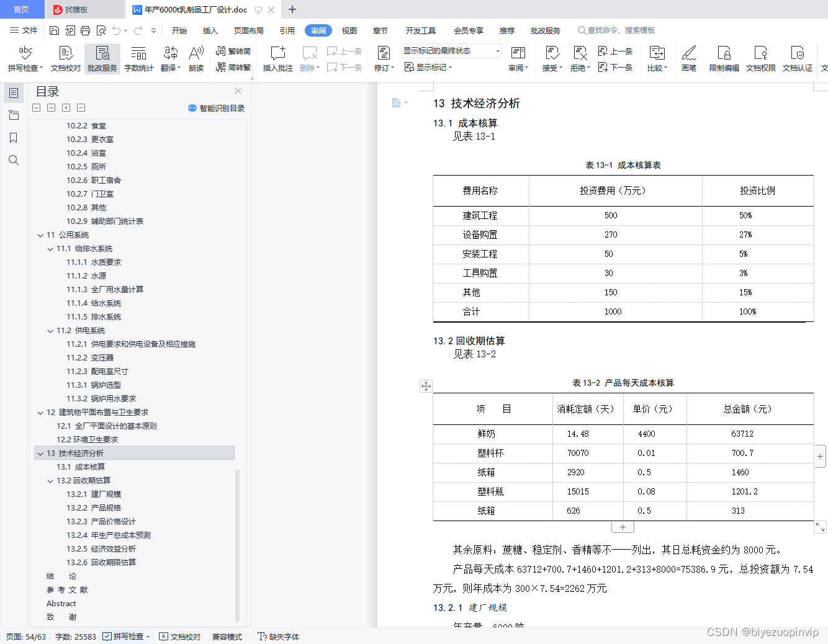Click the outline panel vertical scrollbar
The image size is (828, 644).
237,545
